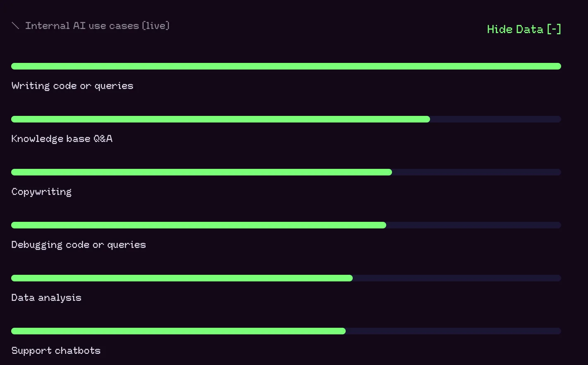
Task: Click the diagonal slash icon beside the title
Action: [x=15, y=26]
